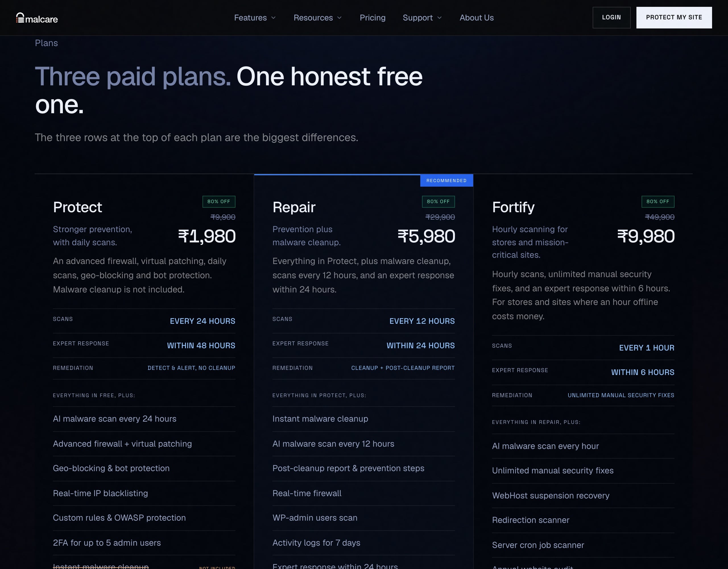
Task: Expand the Support menu chevron
Action: [439, 18]
